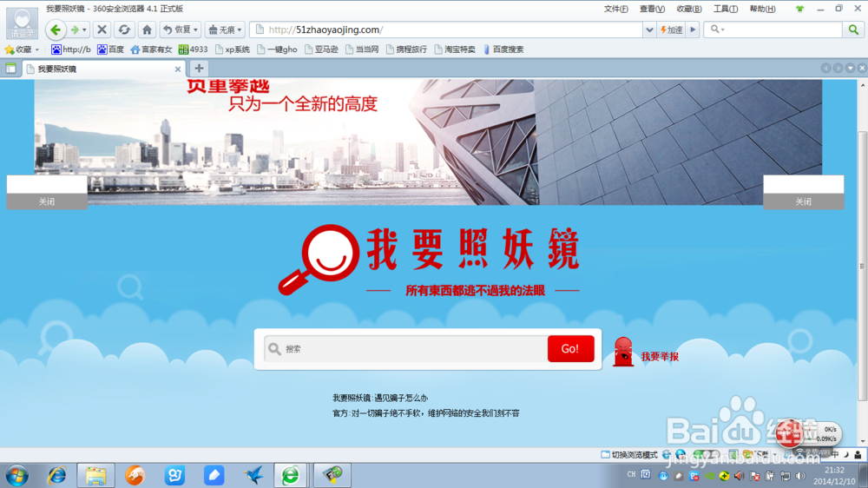Click the 我要举报 report link
The height and width of the screenshot is (488, 868).
point(660,357)
